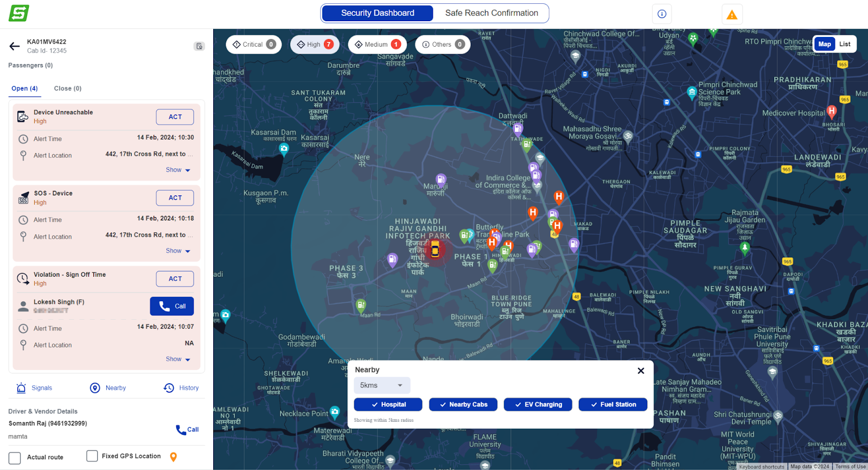
Task: Click ACT on Violation Sign Off alert
Action: point(175,278)
